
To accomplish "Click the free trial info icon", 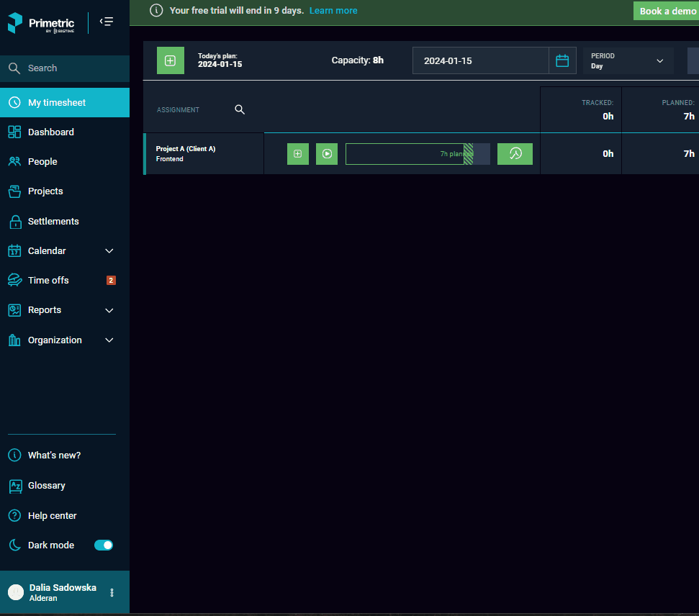I will pyautogui.click(x=156, y=10).
